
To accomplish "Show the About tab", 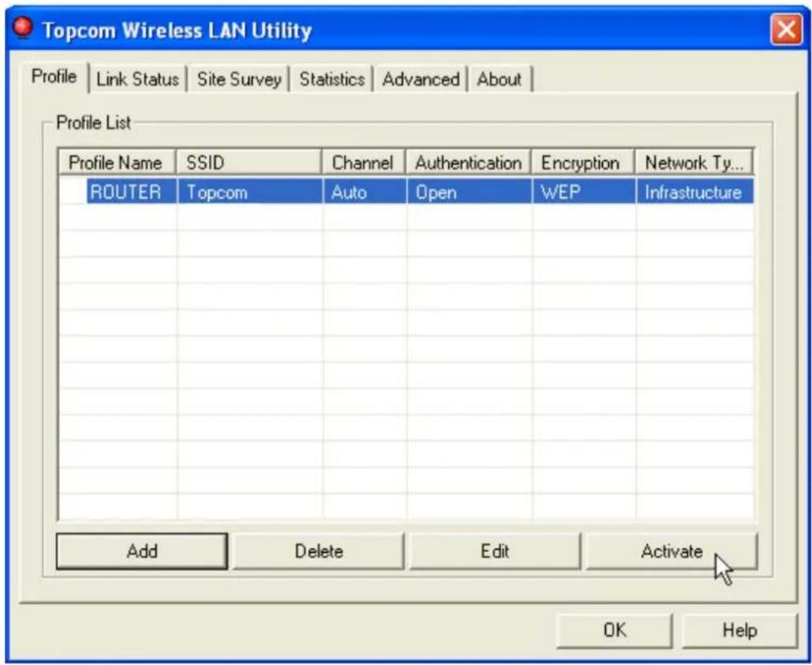I will [x=500, y=79].
